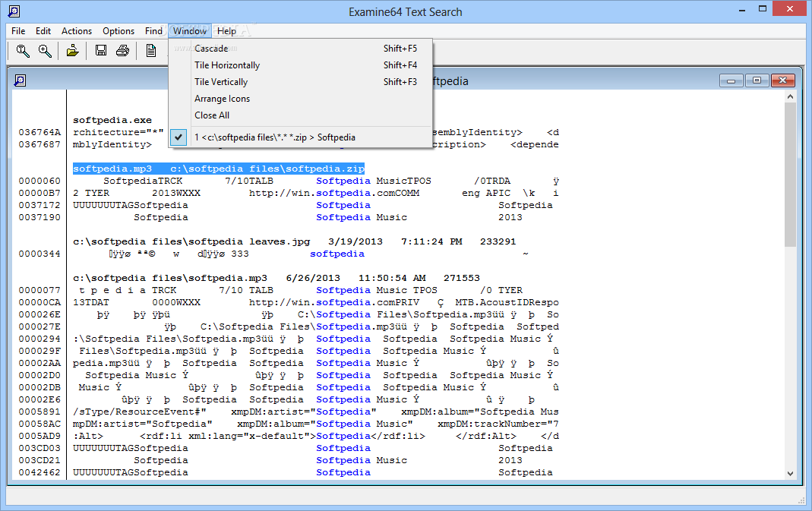
Task: Click offset 0042462 result row
Action: pyautogui.click(x=39, y=473)
